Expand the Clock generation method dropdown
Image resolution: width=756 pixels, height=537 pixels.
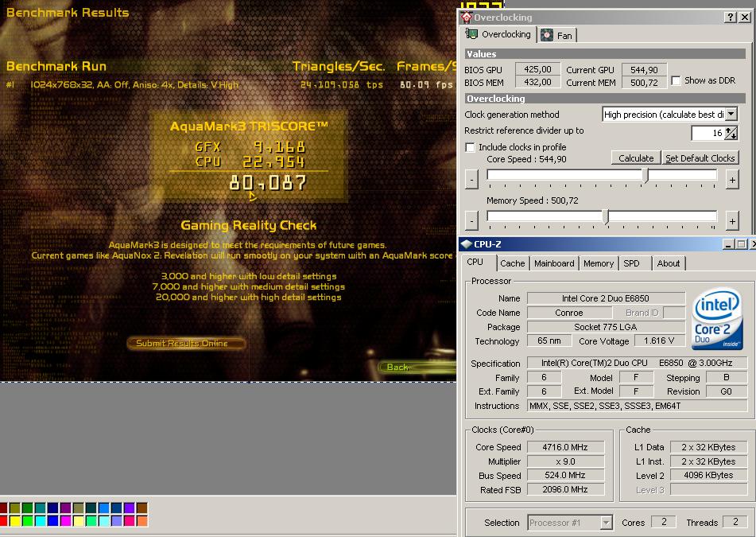pyautogui.click(x=731, y=115)
